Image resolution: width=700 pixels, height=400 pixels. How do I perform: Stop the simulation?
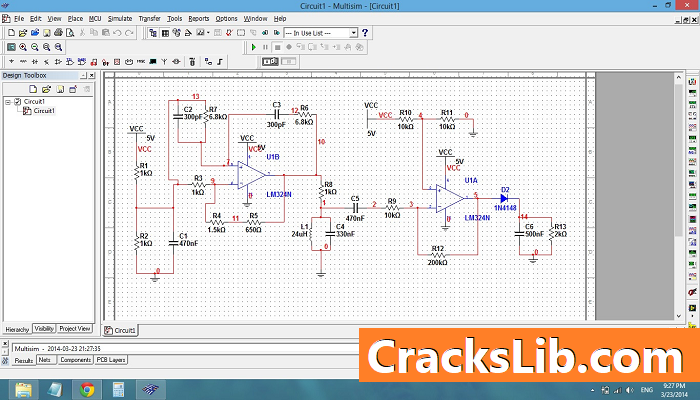277,47
